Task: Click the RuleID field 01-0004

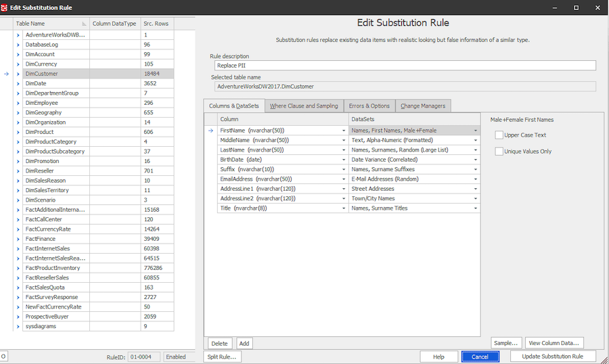Action: pyautogui.click(x=143, y=357)
